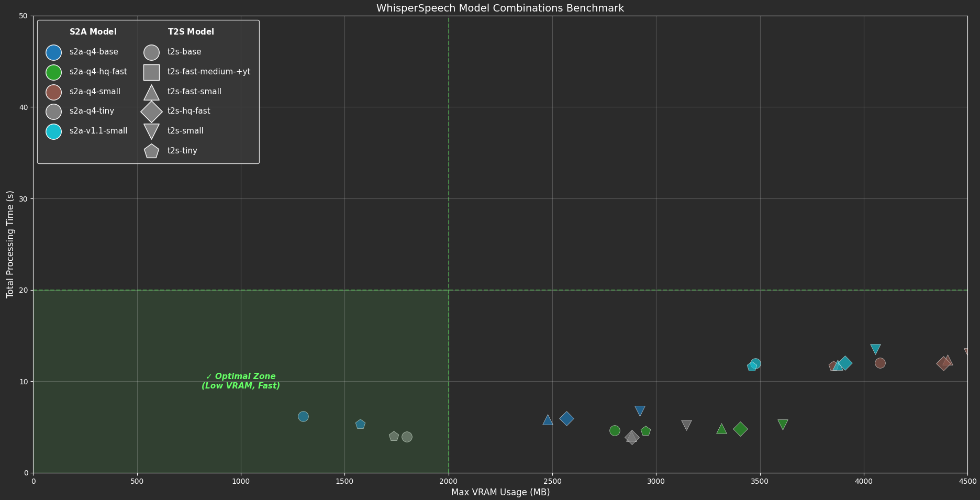Click the 'WhisperSpeech Model Combinations Benchmark' chart title
Image resolution: width=980 pixels, height=500 pixels.
tap(500, 8)
